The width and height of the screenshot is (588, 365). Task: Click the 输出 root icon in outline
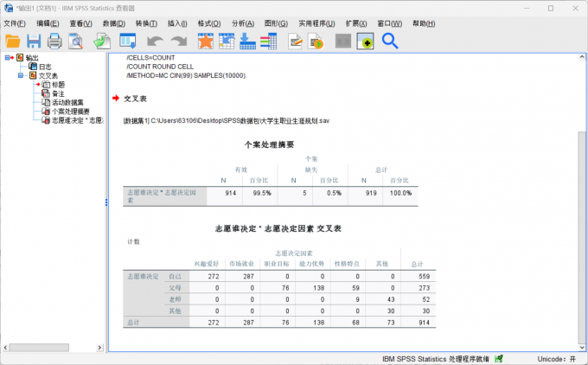click(20, 57)
